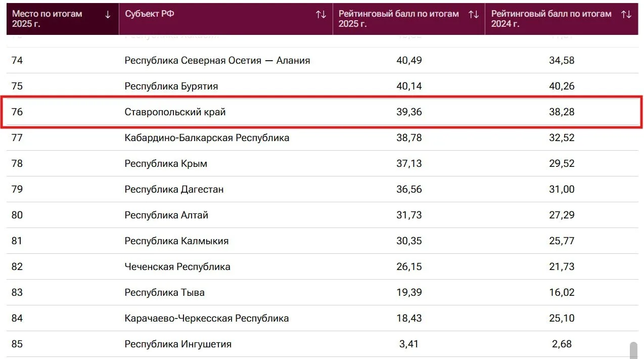The height and width of the screenshot is (359, 644).
Task: Select the 2025 score 31,73
Action: [409, 215]
